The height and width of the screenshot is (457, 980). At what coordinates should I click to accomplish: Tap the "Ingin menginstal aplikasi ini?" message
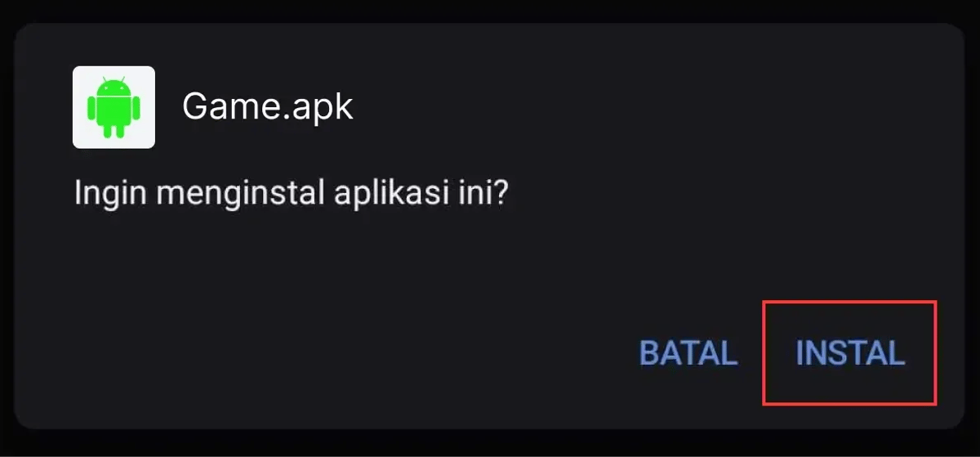click(290, 195)
